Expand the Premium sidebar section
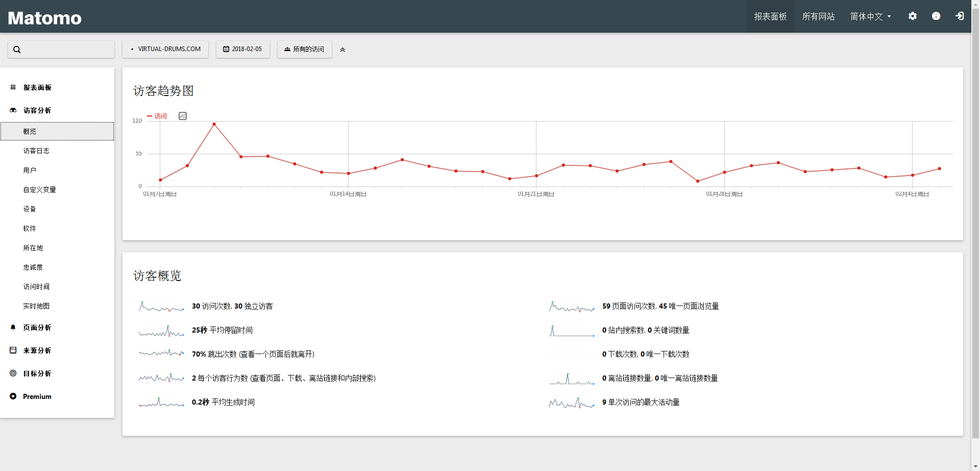980x471 pixels. 37,396
